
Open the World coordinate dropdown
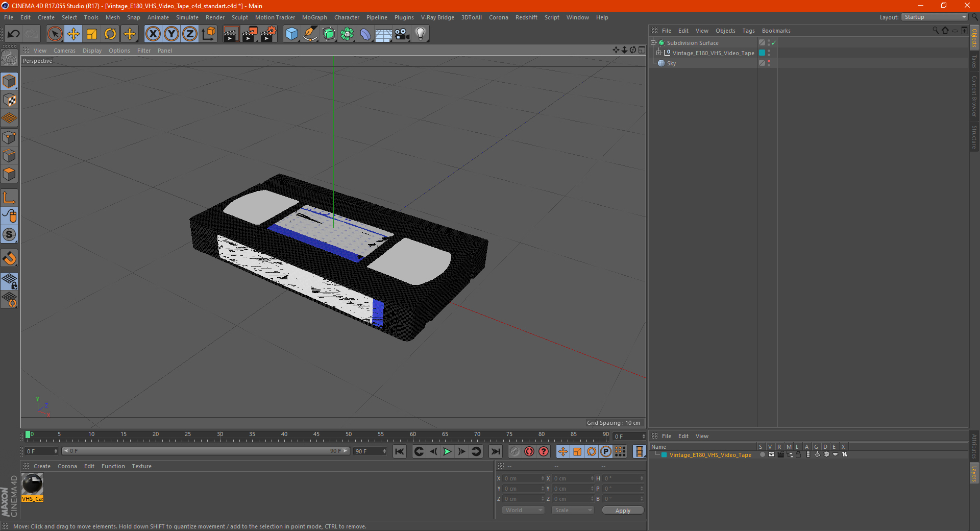click(x=523, y=510)
